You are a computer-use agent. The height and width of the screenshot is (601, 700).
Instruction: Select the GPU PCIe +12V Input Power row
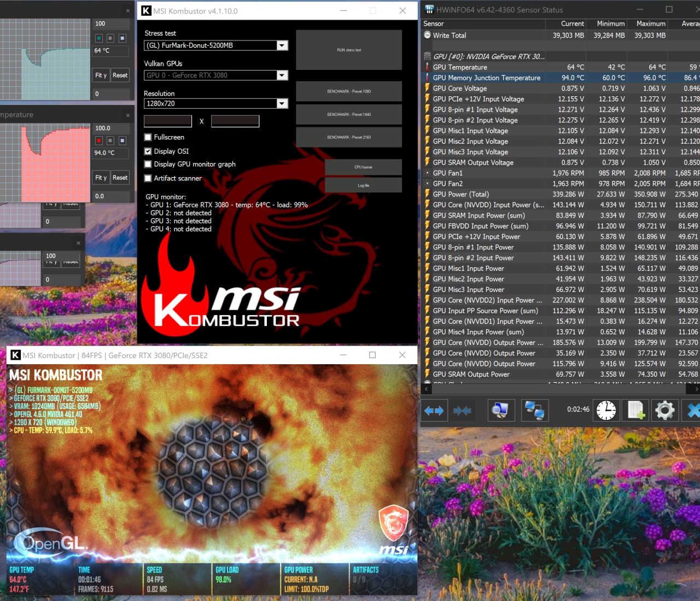tap(561, 237)
